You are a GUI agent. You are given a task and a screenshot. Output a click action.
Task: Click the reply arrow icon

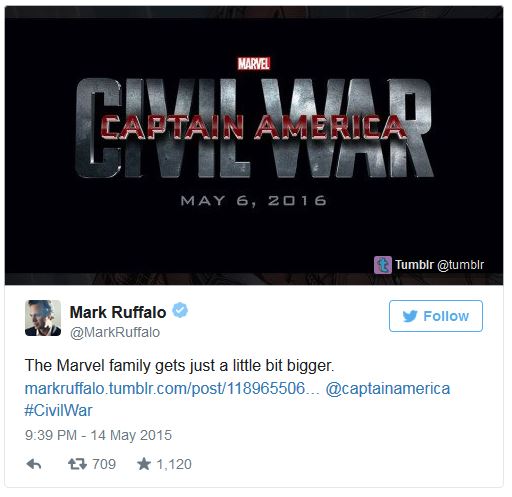tap(34, 464)
